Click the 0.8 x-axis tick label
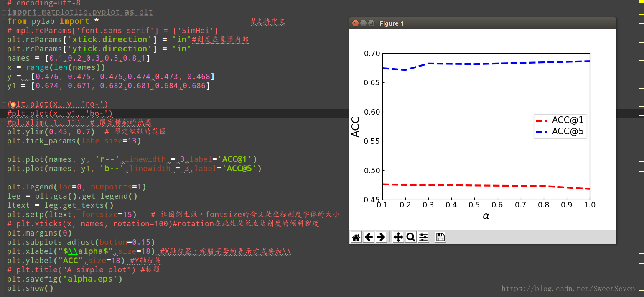Image resolution: width=644 pixels, height=297 pixels. click(543, 205)
